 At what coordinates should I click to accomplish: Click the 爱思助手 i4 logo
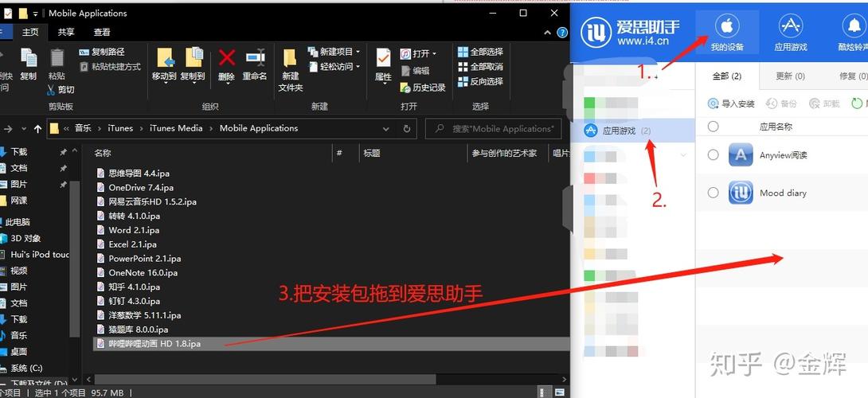coord(596,32)
